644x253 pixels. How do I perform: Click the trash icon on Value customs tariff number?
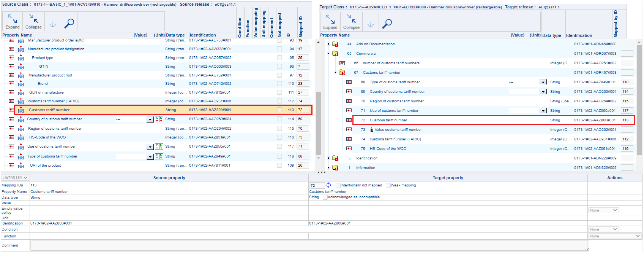(372, 130)
